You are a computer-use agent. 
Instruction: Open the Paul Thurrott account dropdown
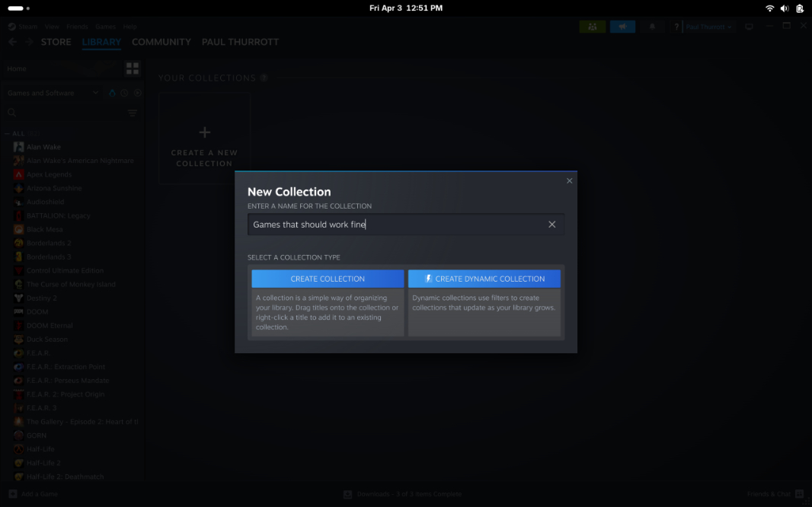708,27
